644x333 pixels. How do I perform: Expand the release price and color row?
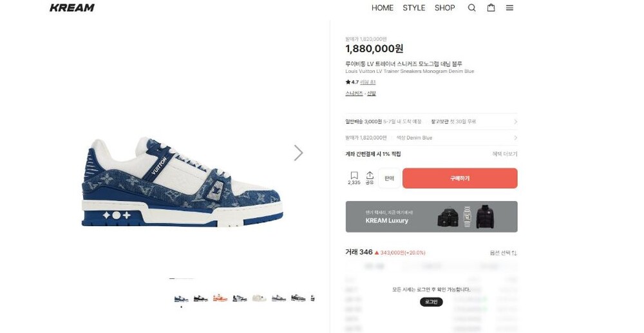click(431, 138)
